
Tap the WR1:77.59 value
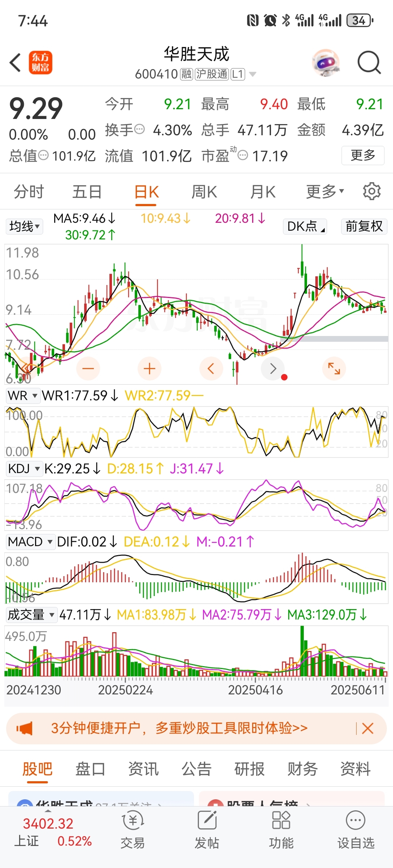point(80,396)
